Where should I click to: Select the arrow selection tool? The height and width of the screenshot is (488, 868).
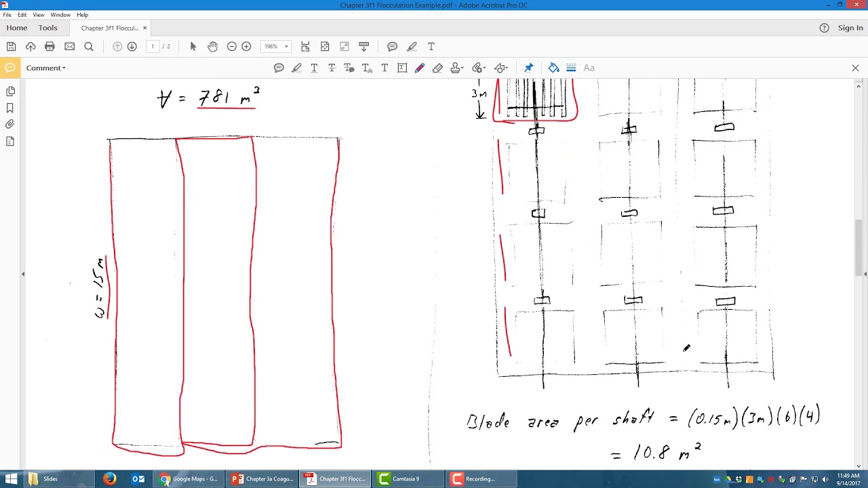(193, 47)
